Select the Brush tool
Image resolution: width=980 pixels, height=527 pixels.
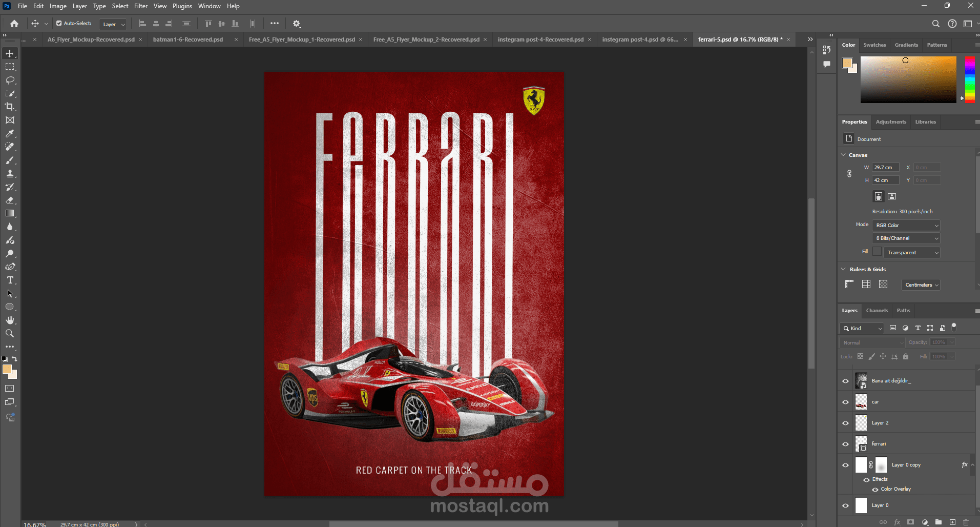(x=10, y=160)
